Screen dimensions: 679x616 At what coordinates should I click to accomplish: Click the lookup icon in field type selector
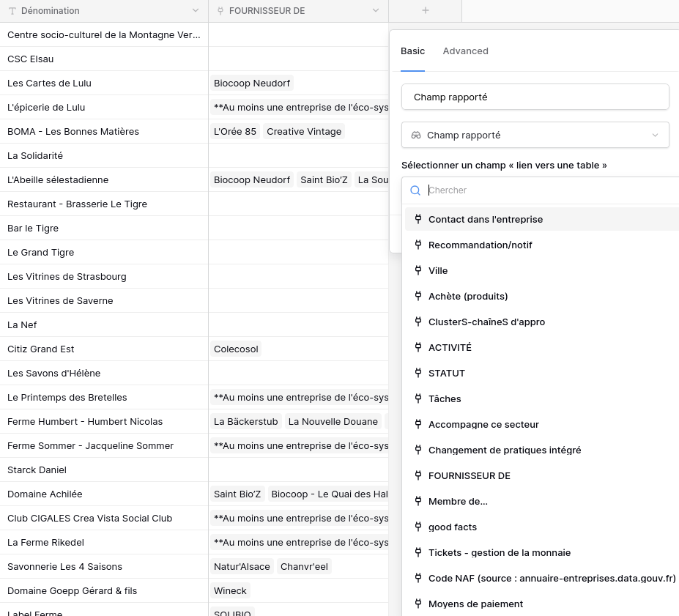[416, 136]
